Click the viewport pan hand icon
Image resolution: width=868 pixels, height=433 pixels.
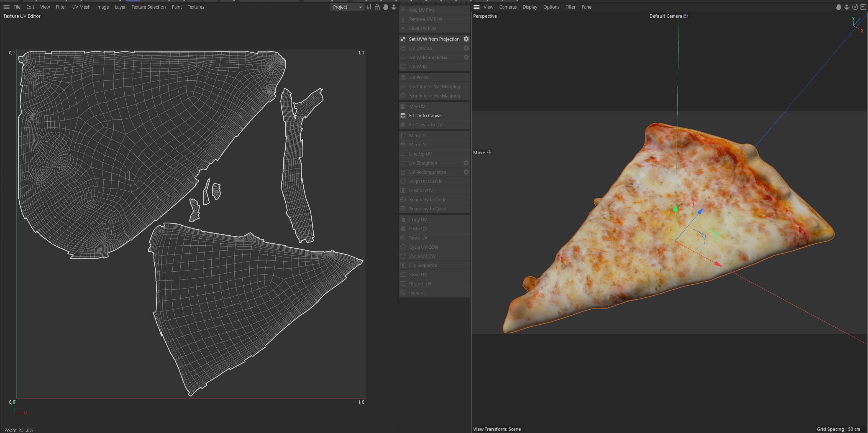coord(838,7)
